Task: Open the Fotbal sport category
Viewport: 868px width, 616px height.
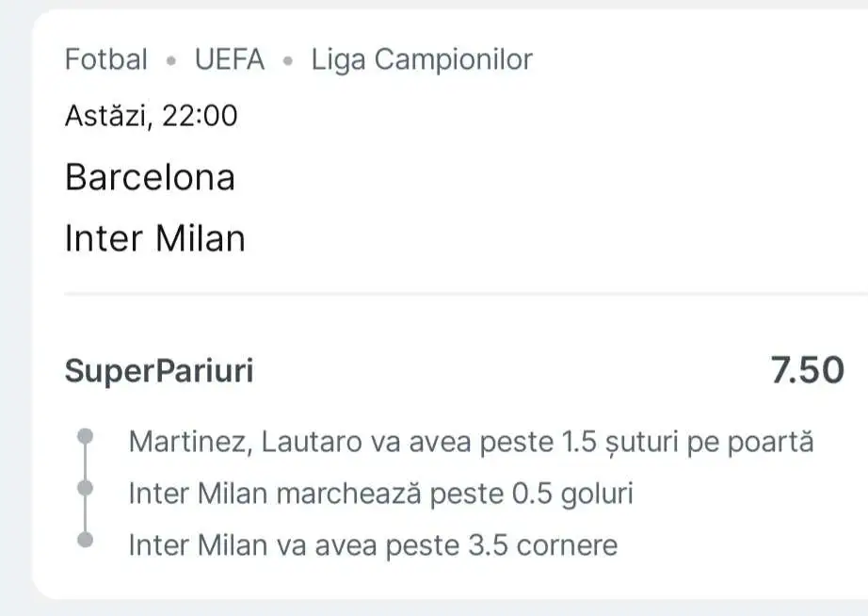Action: pyautogui.click(x=106, y=60)
